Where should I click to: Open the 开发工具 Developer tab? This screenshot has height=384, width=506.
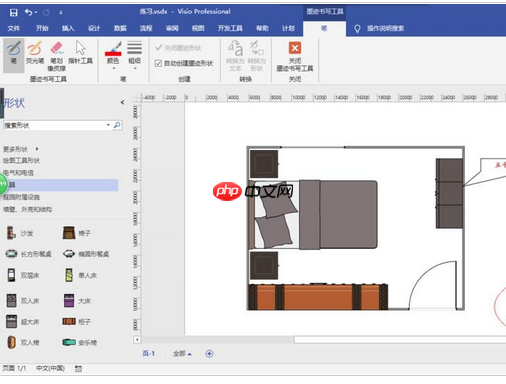click(230, 28)
